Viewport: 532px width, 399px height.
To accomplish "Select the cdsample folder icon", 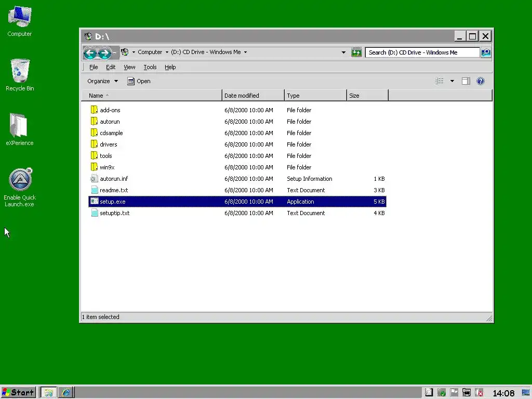I will tap(95, 133).
